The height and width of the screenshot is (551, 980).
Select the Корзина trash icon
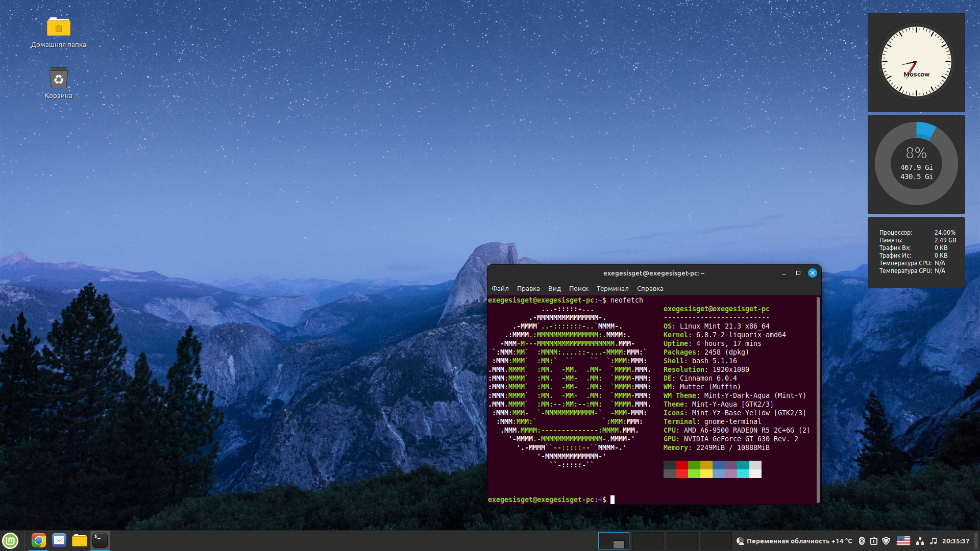(x=58, y=79)
